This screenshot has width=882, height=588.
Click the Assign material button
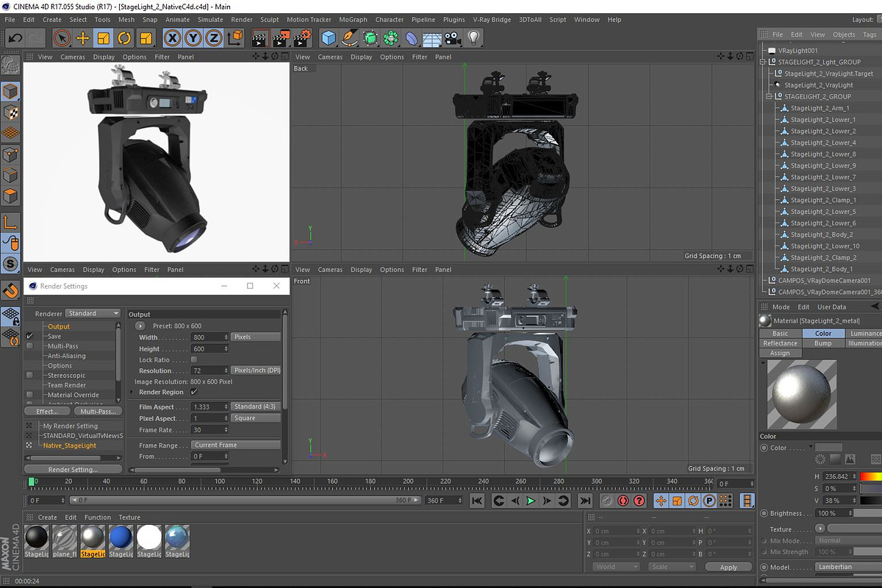click(780, 353)
